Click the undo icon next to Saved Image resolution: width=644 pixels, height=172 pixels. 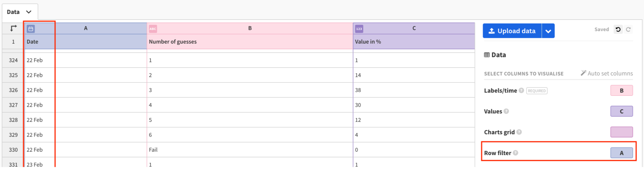618,30
